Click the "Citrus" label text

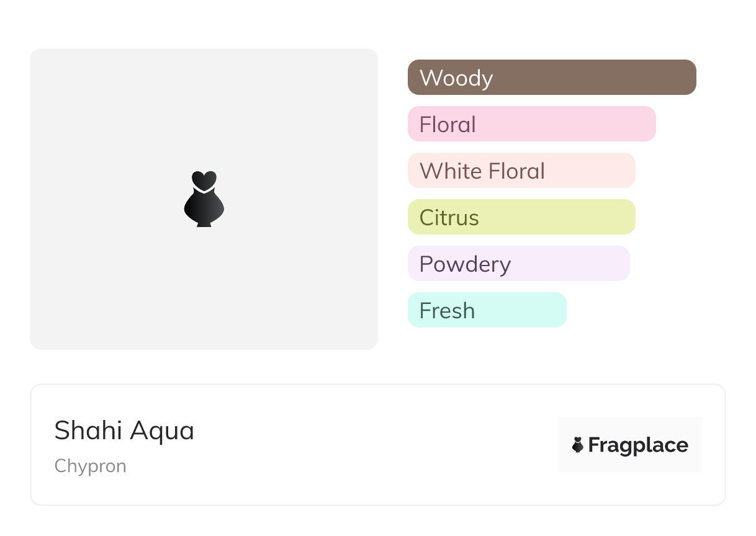click(x=449, y=218)
